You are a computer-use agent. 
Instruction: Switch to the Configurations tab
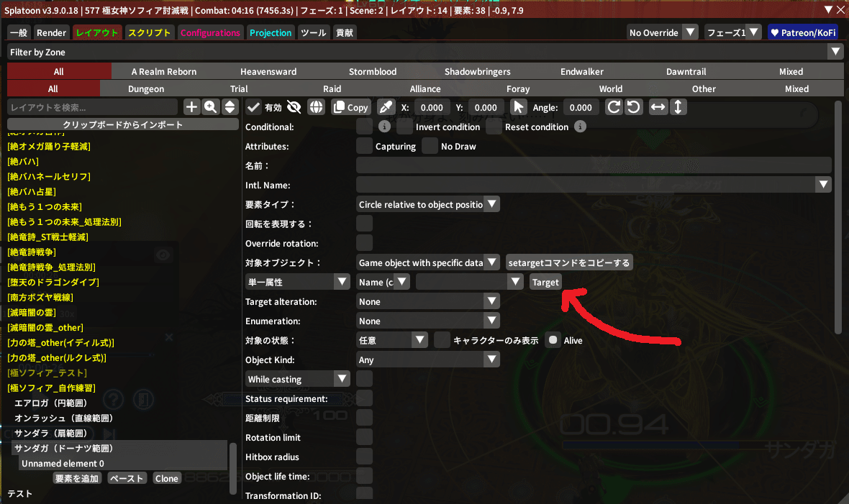point(210,32)
